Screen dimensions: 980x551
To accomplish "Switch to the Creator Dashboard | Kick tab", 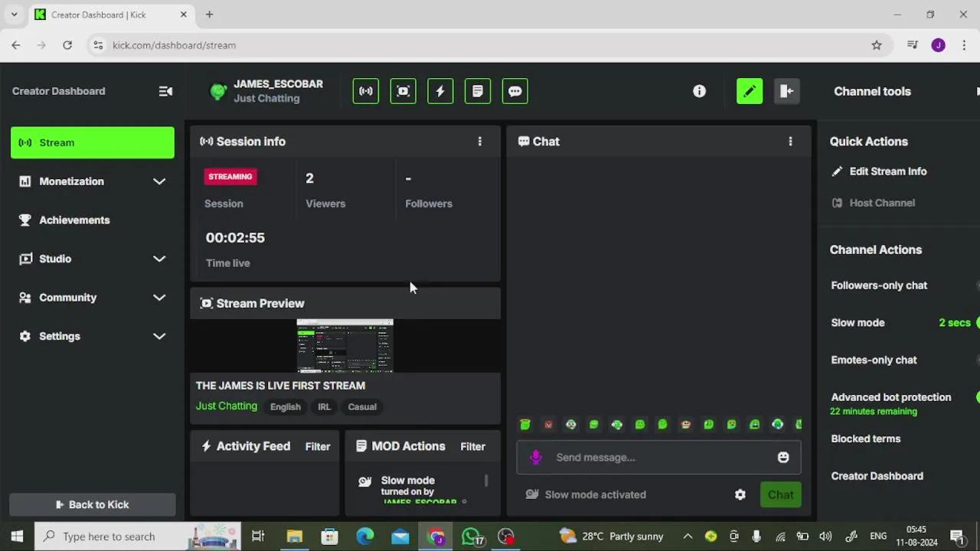I will pos(113,15).
